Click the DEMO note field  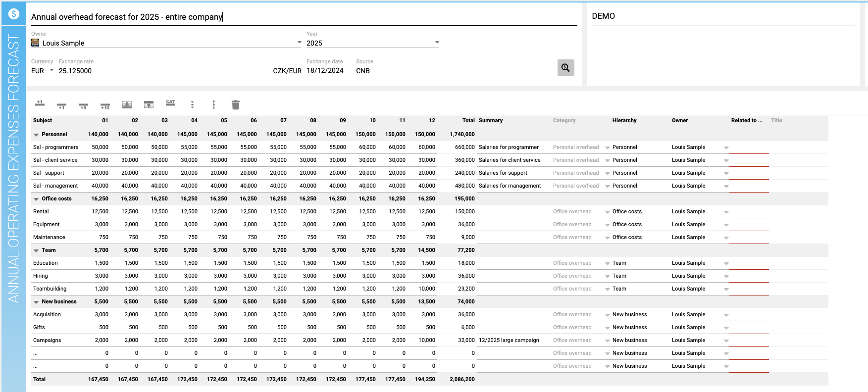click(x=723, y=16)
